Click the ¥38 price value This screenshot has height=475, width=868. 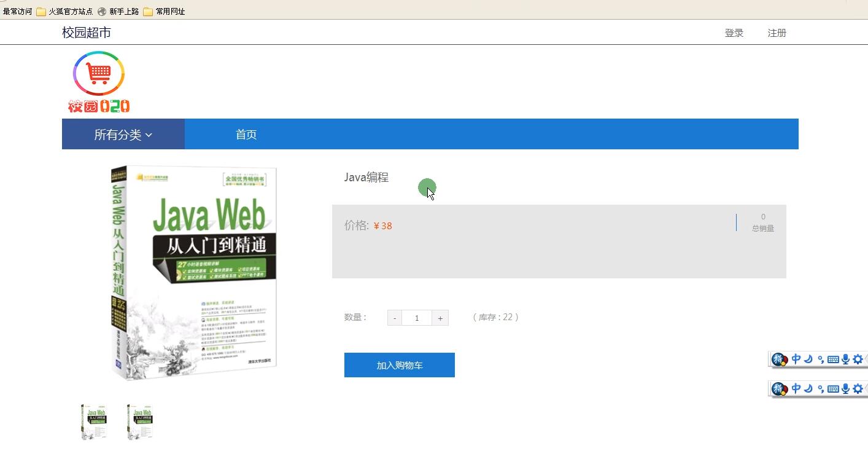tap(383, 226)
